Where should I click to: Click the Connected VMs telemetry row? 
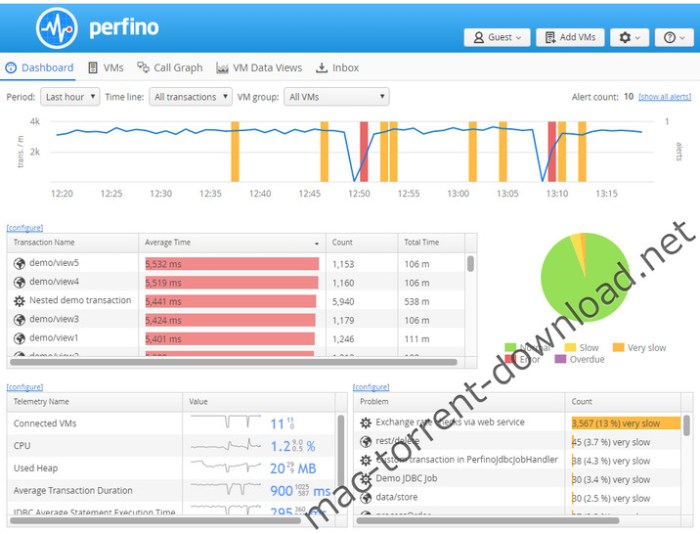171,423
